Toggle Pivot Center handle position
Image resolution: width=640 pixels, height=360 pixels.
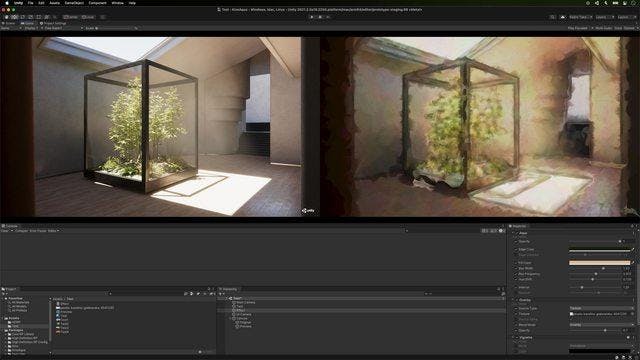pos(71,17)
